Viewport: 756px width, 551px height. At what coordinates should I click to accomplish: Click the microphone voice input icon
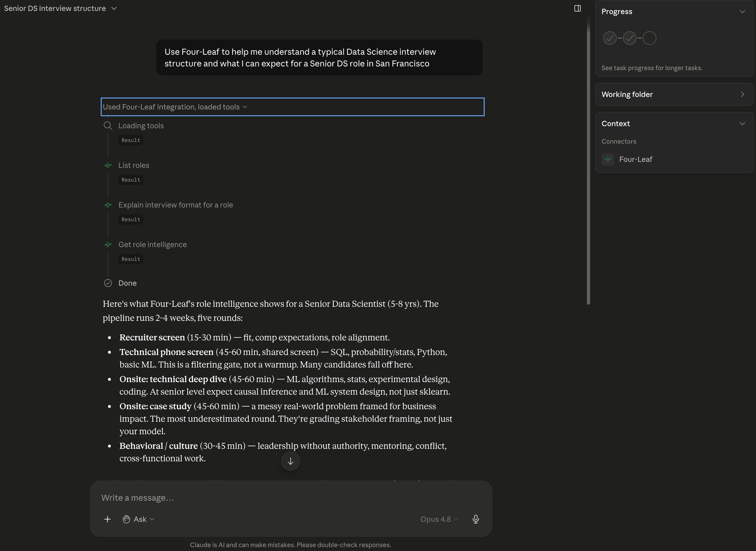pyautogui.click(x=476, y=519)
